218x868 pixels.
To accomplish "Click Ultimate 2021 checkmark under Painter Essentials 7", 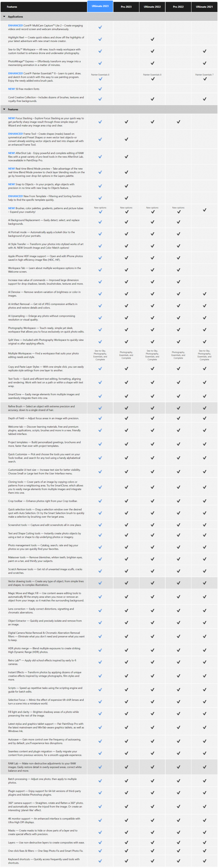I will click(x=204, y=79).
